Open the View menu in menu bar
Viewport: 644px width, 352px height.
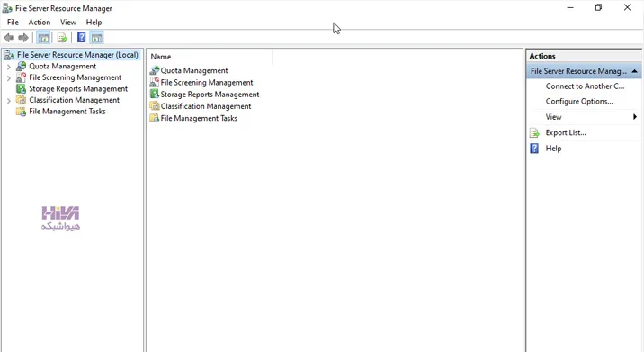tap(68, 23)
